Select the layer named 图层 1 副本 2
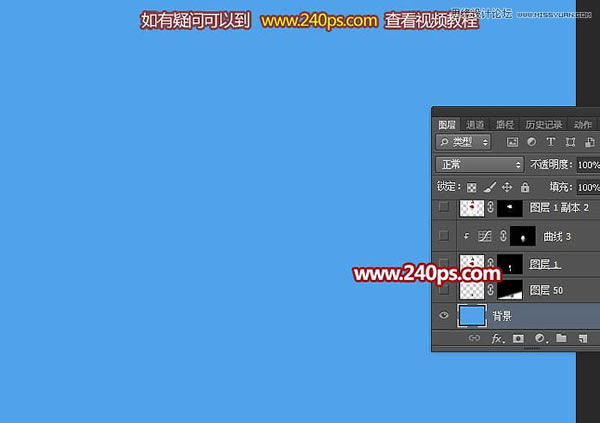The width and height of the screenshot is (600, 423). point(559,207)
